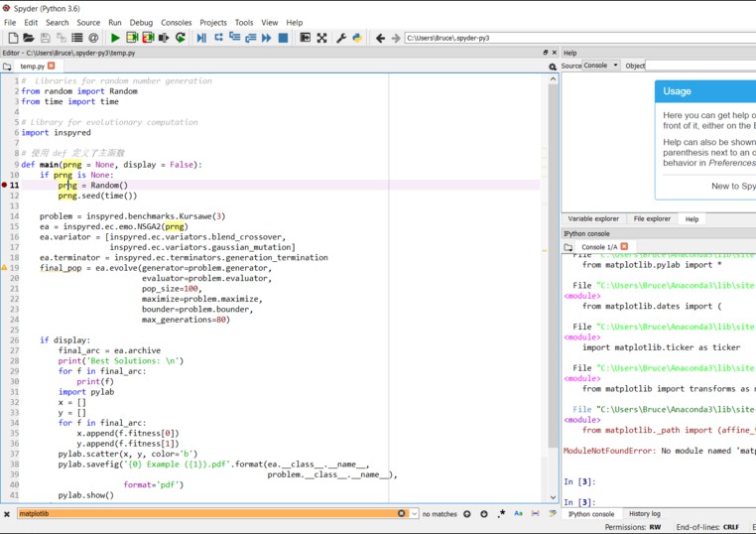Close Console 1/A tab
This screenshot has width=756, height=534.
pos(624,246)
